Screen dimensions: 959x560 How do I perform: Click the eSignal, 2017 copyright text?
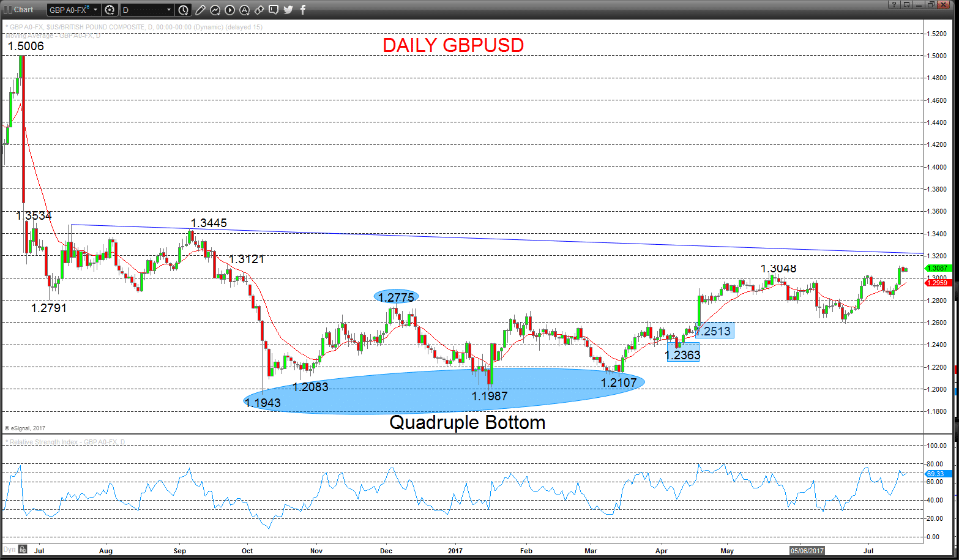(25, 428)
